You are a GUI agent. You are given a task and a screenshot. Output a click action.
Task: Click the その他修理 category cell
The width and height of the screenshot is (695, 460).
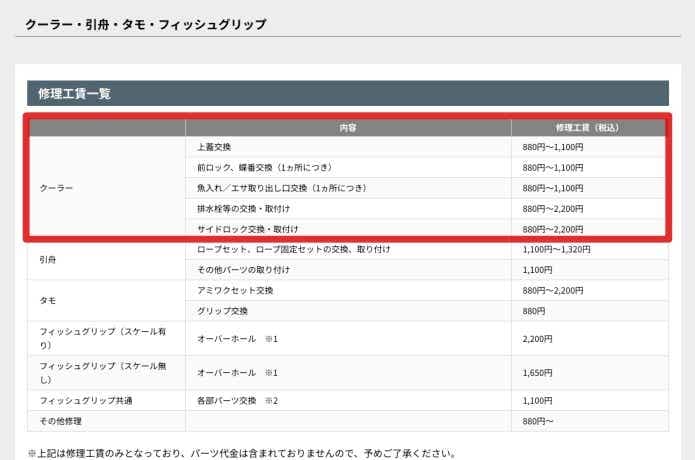click(x=59, y=421)
